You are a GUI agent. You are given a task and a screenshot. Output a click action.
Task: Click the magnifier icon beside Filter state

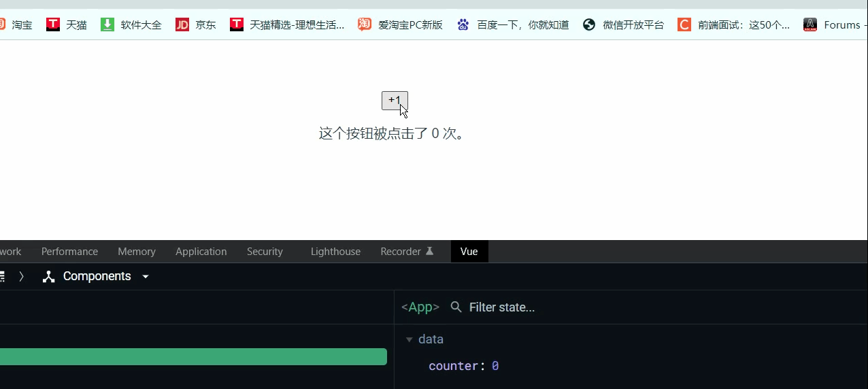pyautogui.click(x=456, y=307)
